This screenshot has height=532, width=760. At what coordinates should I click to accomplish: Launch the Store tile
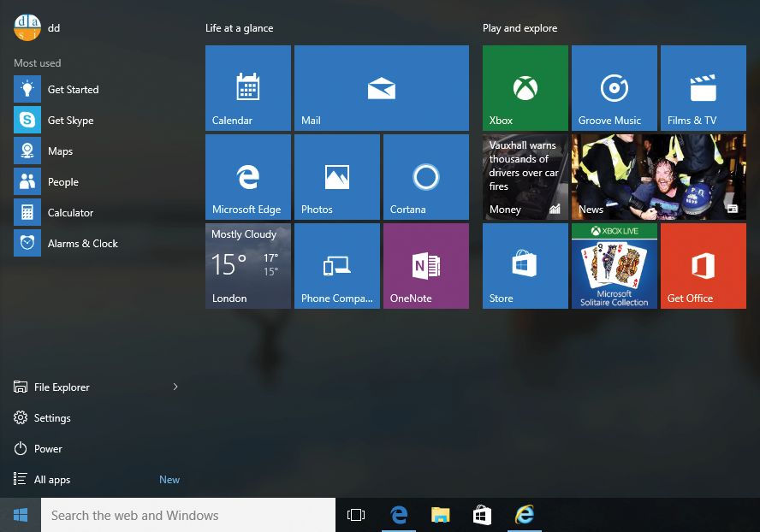(x=525, y=265)
